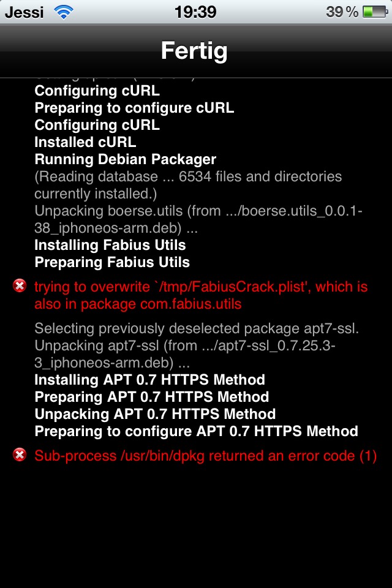Tap 'Preparing to configure APT 0.7 HTTPS Method'
The image size is (392, 588).
tap(196, 431)
